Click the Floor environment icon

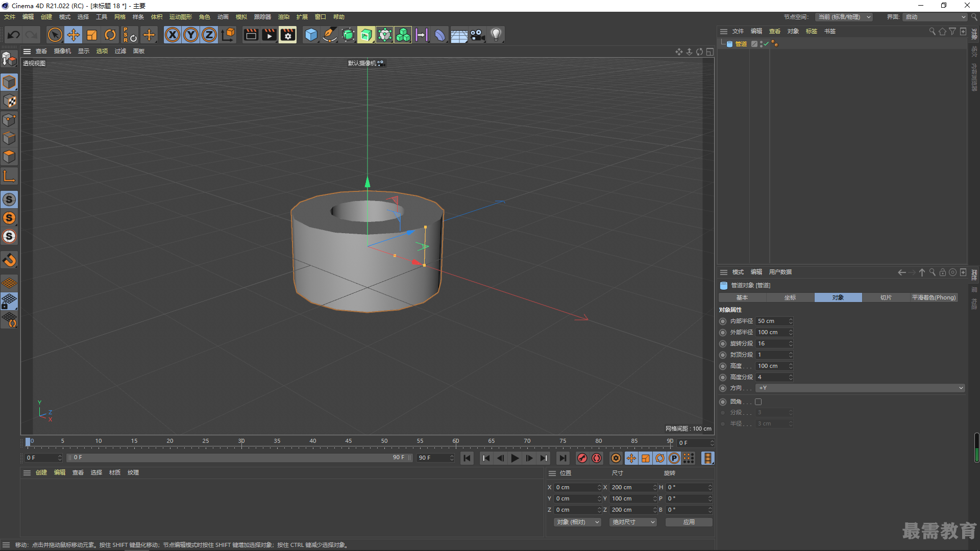click(459, 35)
